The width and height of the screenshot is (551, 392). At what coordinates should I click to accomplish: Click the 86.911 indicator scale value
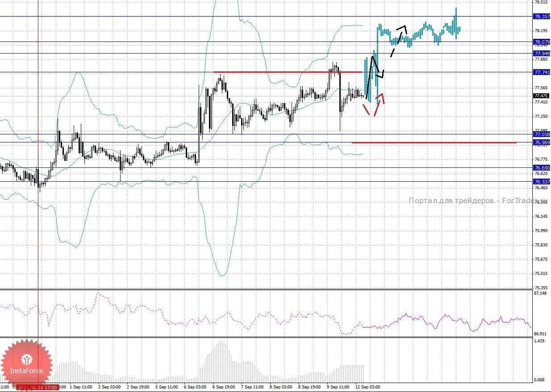click(541, 334)
